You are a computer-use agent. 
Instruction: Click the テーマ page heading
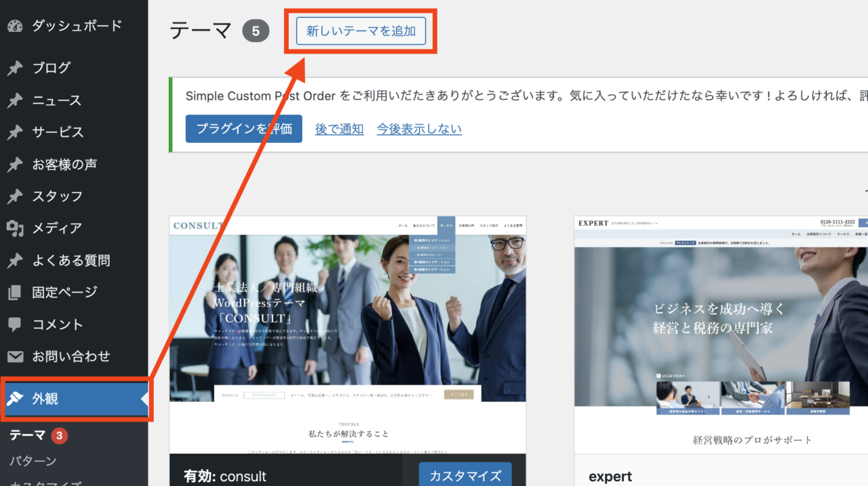coord(201,31)
